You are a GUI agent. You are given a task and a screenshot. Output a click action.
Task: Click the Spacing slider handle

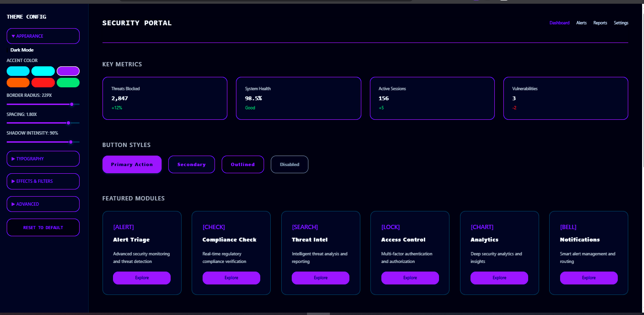click(x=69, y=123)
